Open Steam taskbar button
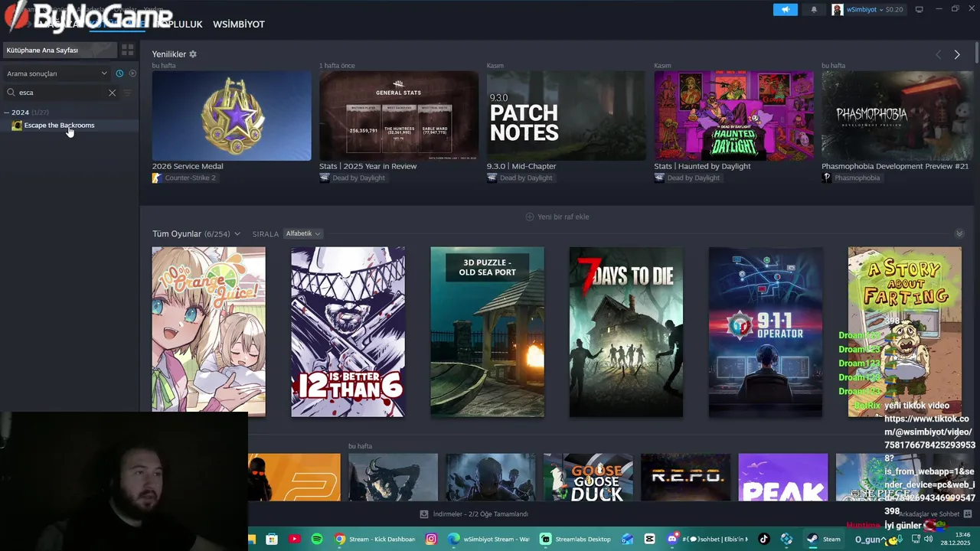Image resolution: width=980 pixels, height=551 pixels. (x=824, y=539)
